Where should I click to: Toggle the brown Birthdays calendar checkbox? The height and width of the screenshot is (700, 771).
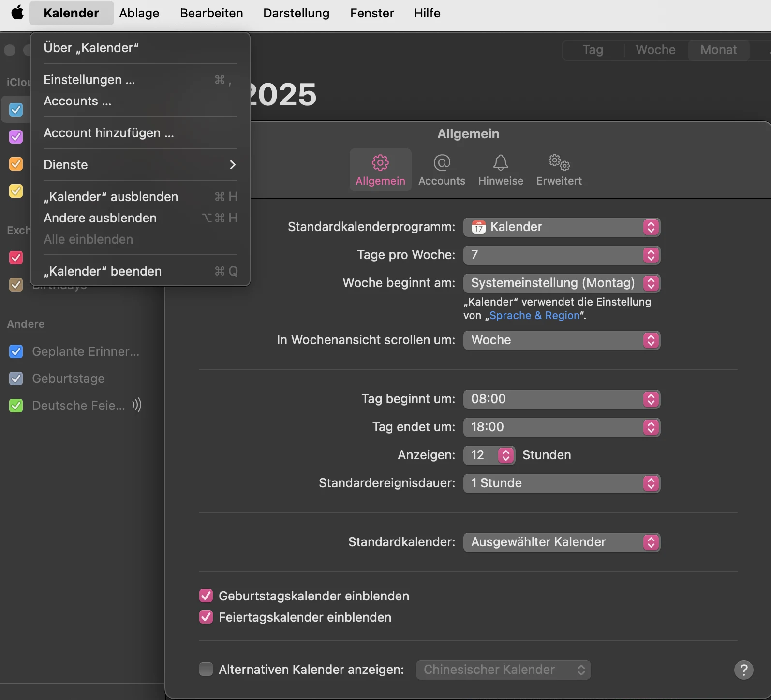click(16, 285)
